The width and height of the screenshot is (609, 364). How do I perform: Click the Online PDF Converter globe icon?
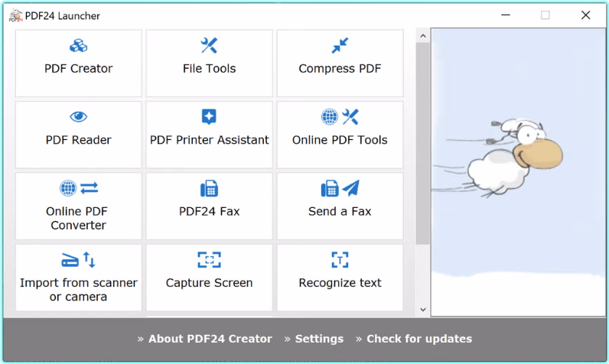pos(68,188)
